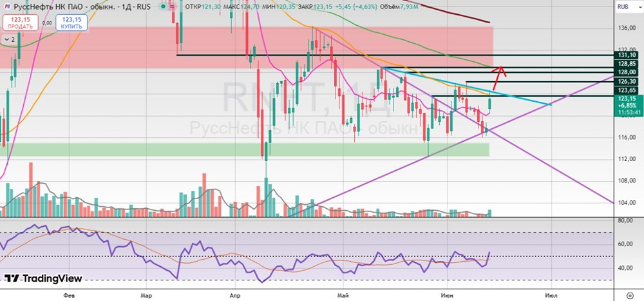Select the cyan descending trend line
644x301 pixels.
tap(466, 86)
